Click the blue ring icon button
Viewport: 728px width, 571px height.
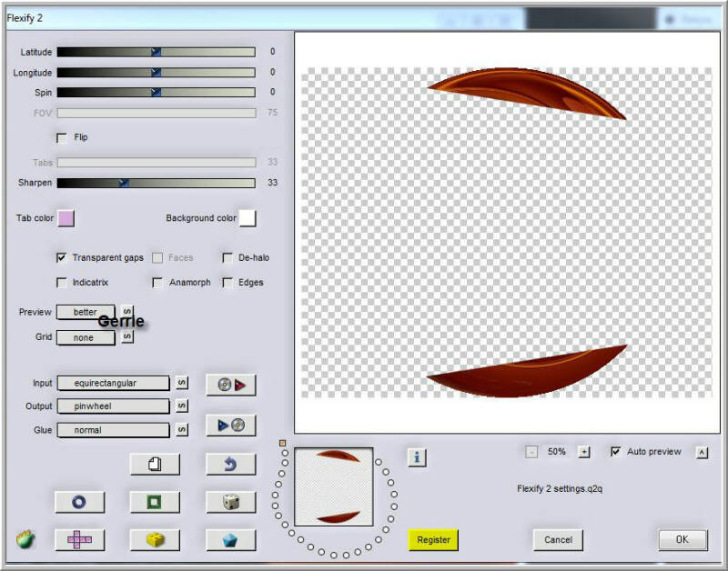tap(79, 502)
